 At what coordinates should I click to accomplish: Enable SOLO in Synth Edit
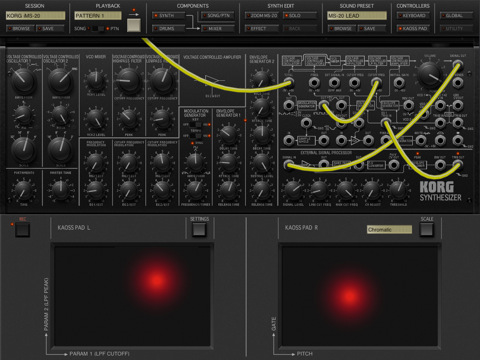click(x=300, y=16)
